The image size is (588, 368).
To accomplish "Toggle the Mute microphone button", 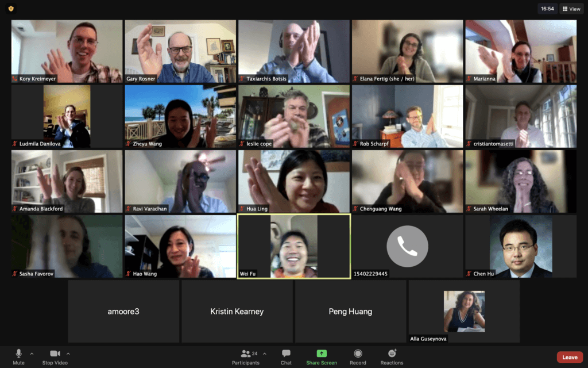I will (18, 356).
